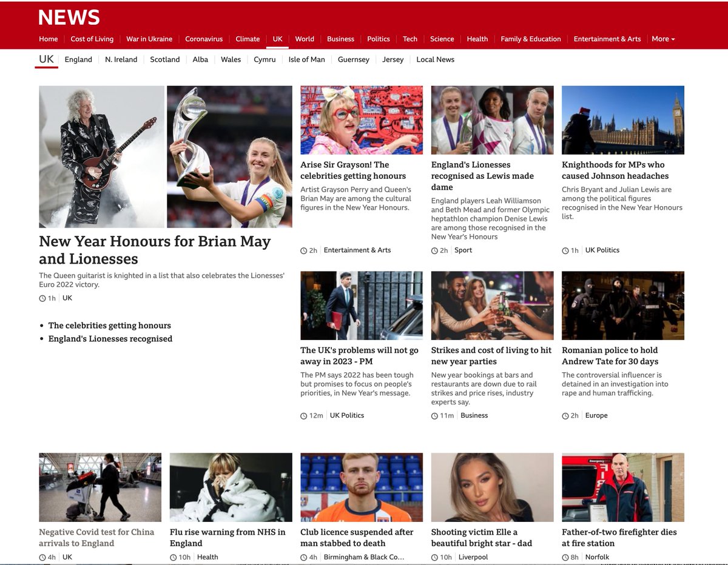728x565 pixels.
Task: Click "England's Lionesses recognised" bullet link
Action: (x=110, y=339)
